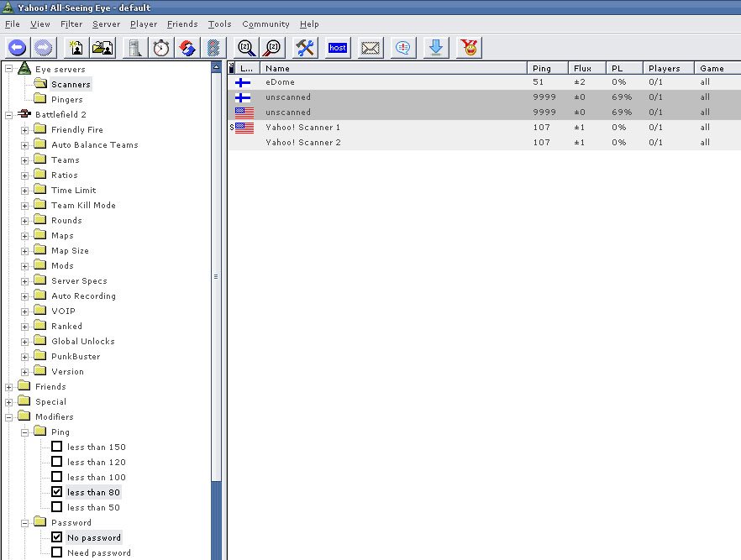Expand the Friends tree node

(x=8, y=387)
